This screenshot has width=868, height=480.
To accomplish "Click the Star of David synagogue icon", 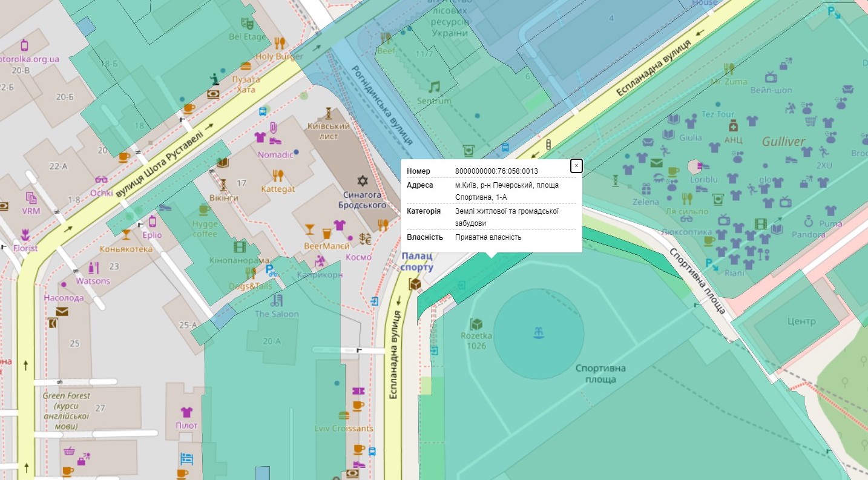I will point(363,181).
